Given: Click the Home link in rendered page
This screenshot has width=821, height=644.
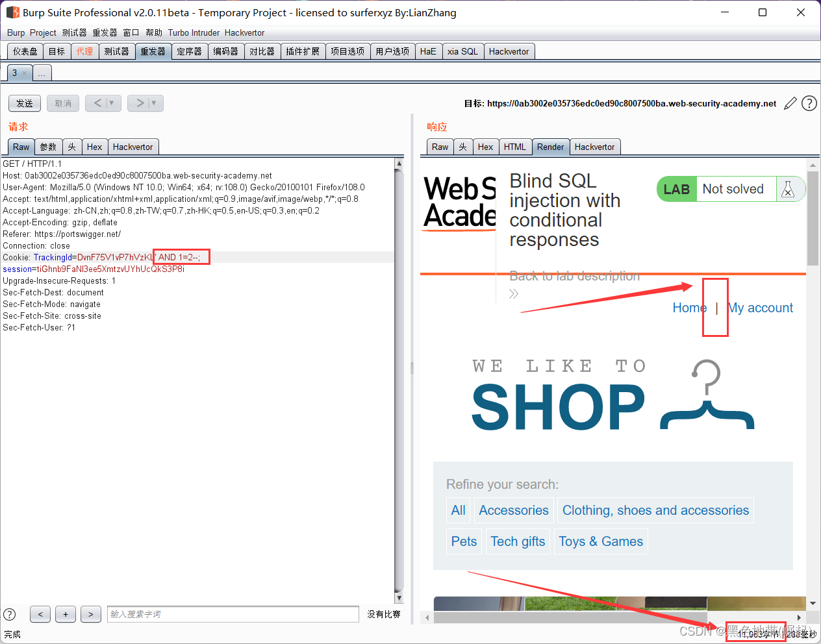Looking at the screenshot, I should [689, 308].
